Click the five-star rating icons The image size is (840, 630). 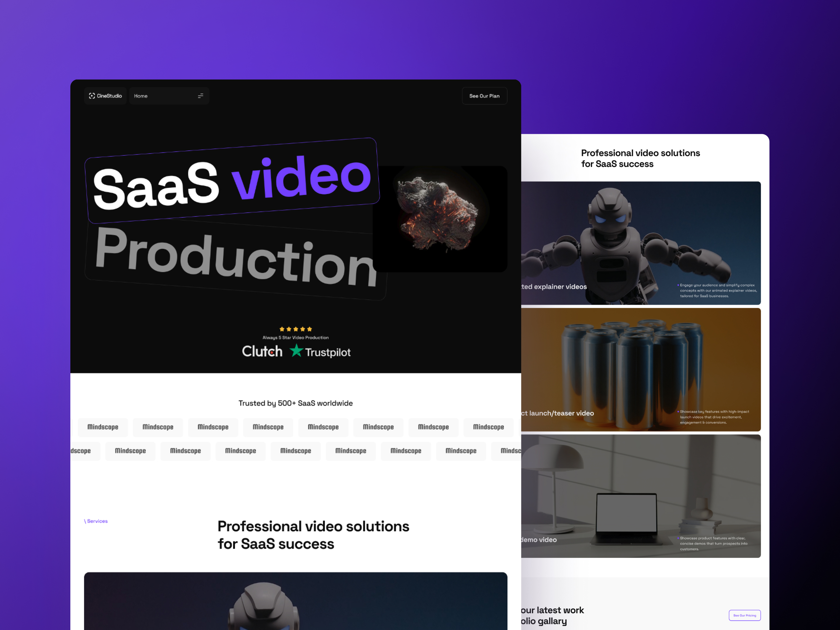pos(295,329)
